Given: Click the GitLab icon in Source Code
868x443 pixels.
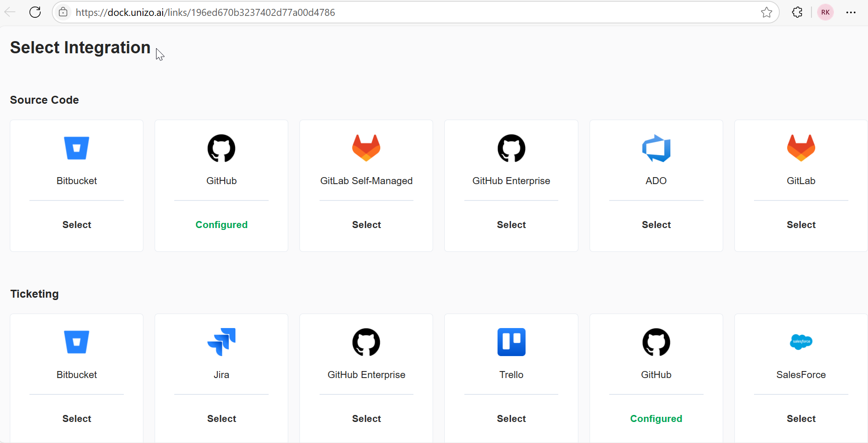Looking at the screenshot, I should [801, 148].
